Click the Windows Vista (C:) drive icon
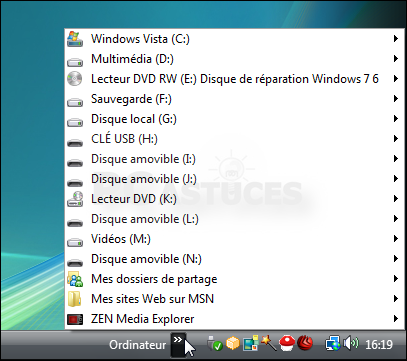407x361 pixels. point(75,39)
